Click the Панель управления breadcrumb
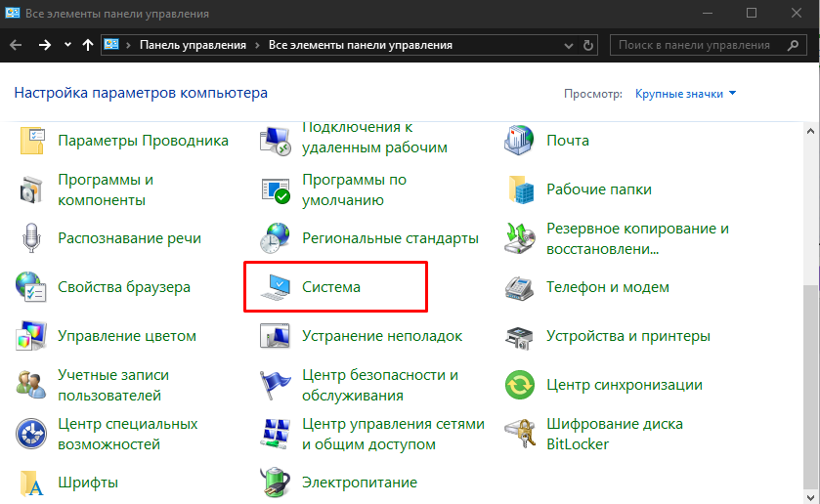The image size is (820, 504). (x=194, y=45)
